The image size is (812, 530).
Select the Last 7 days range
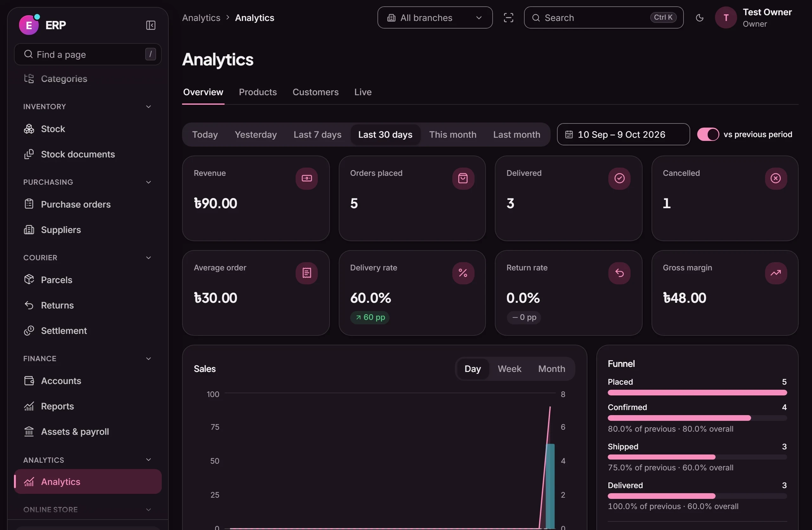pos(317,135)
